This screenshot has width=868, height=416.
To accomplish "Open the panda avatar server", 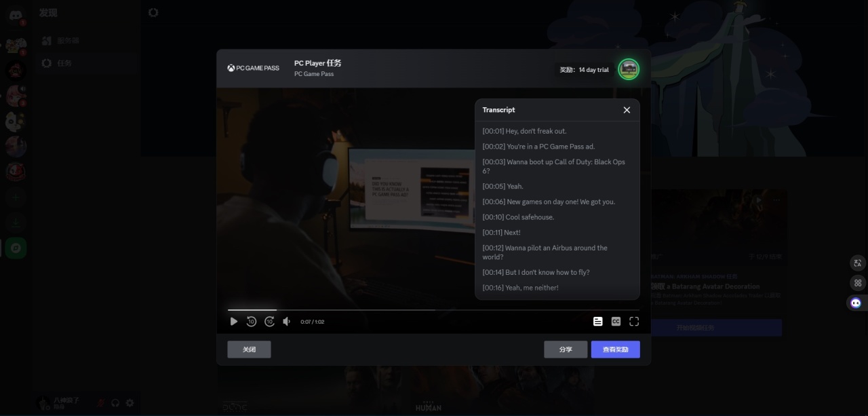I will click(x=16, y=121).
